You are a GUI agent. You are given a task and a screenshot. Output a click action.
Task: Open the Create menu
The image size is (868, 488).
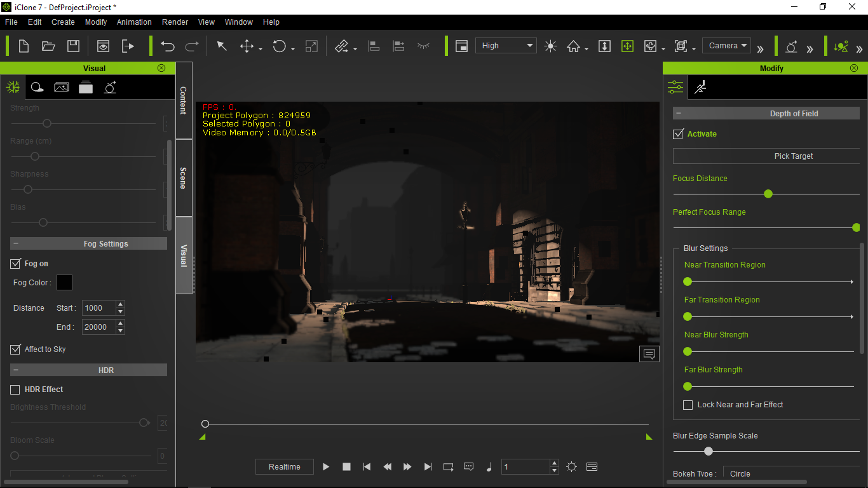[x=63, y=22]
